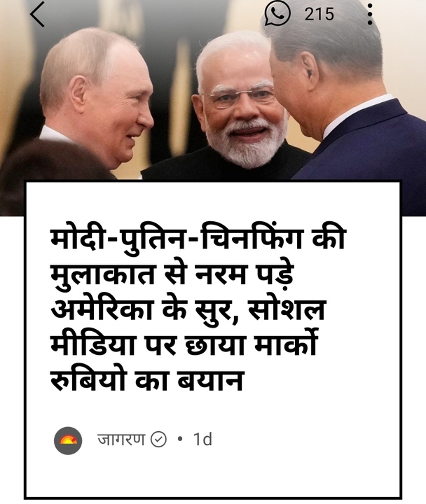Open the जागरण publisher name link
The image size is (426, 504).
click(x=121, y=439)
